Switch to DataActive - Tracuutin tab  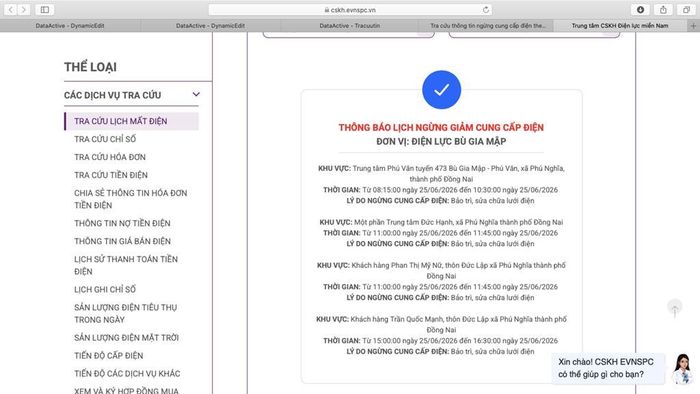pyautogui.click(x=350, y=26)
